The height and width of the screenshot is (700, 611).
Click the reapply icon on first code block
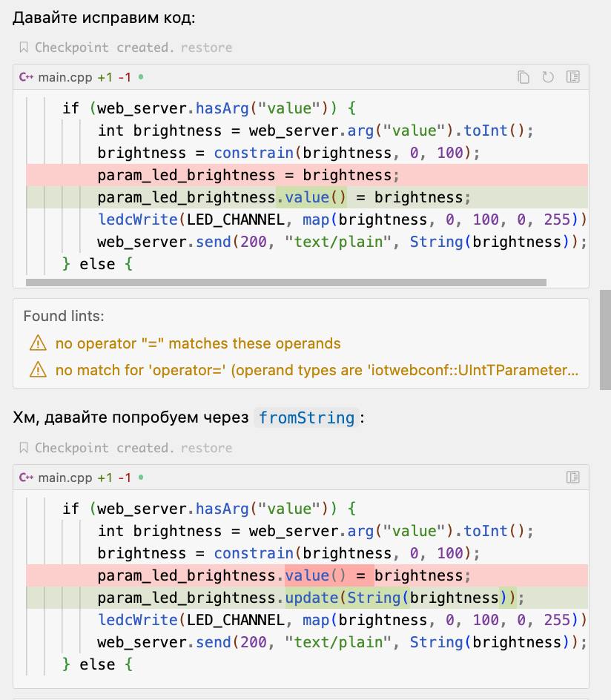point(548,77)
